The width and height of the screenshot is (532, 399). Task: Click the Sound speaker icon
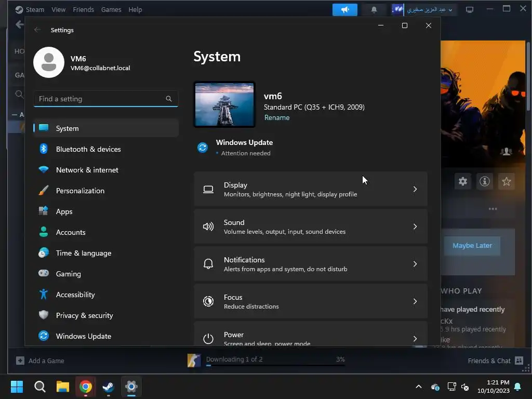tap(208, 227)
